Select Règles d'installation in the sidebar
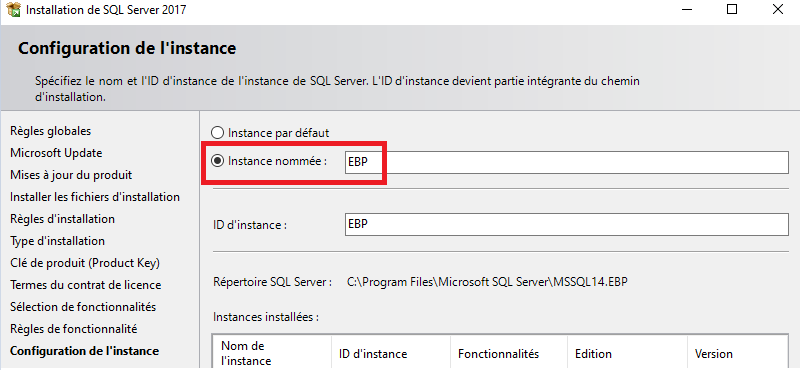Image resolution: width=800 pixels, height=370 pixels. coord(62,219)
